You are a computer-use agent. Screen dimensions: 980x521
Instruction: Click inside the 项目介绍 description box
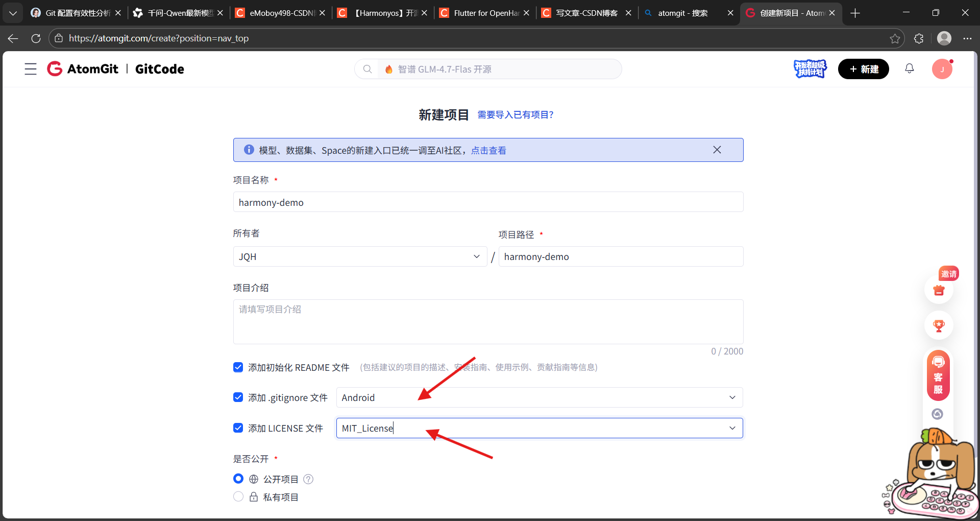(488, 322)
